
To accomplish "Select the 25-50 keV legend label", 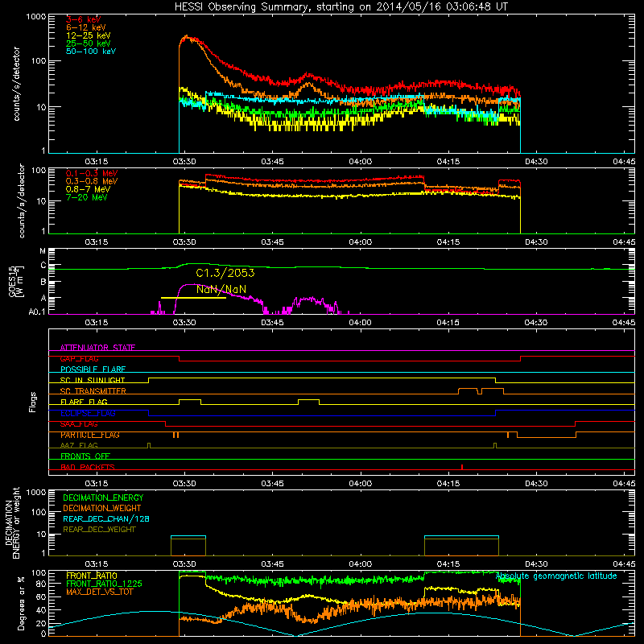I will pos(88,43).
